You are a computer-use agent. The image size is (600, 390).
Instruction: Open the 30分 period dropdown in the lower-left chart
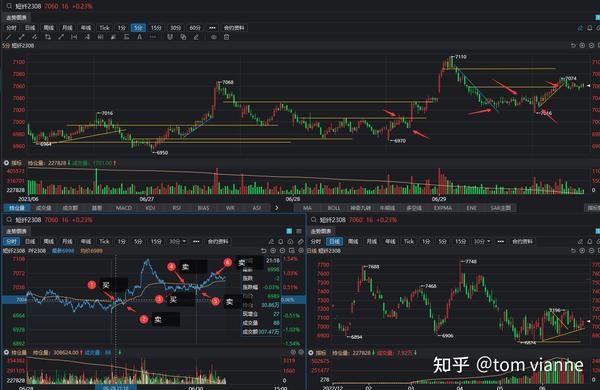pos(178,242)
